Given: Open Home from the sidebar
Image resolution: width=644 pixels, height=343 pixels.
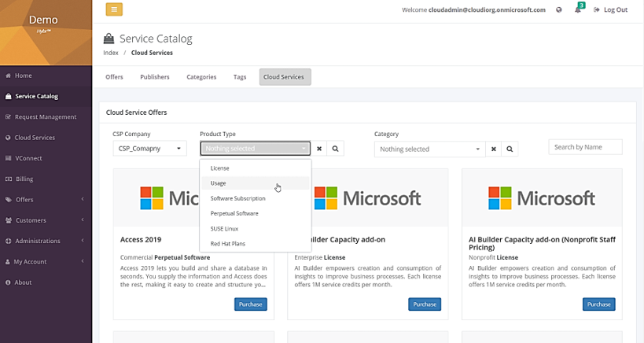Looking at the screenshot, I should (x=24, y=76).
